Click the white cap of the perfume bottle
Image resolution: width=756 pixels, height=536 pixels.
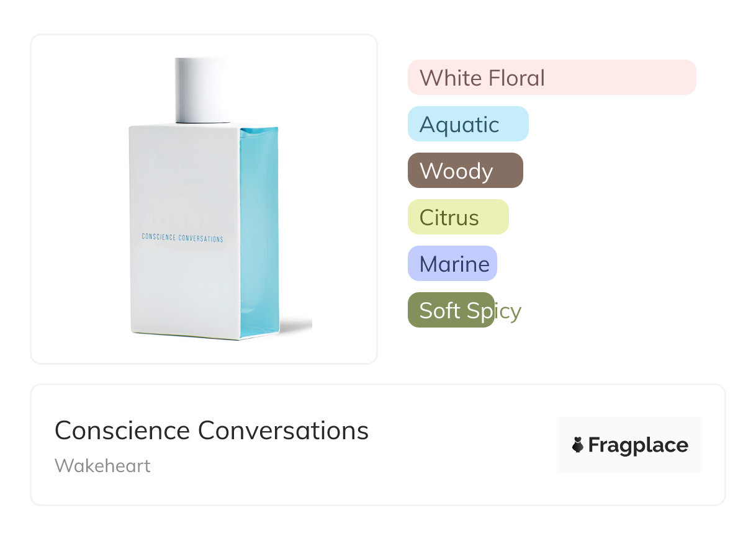[x=202, y=90]
